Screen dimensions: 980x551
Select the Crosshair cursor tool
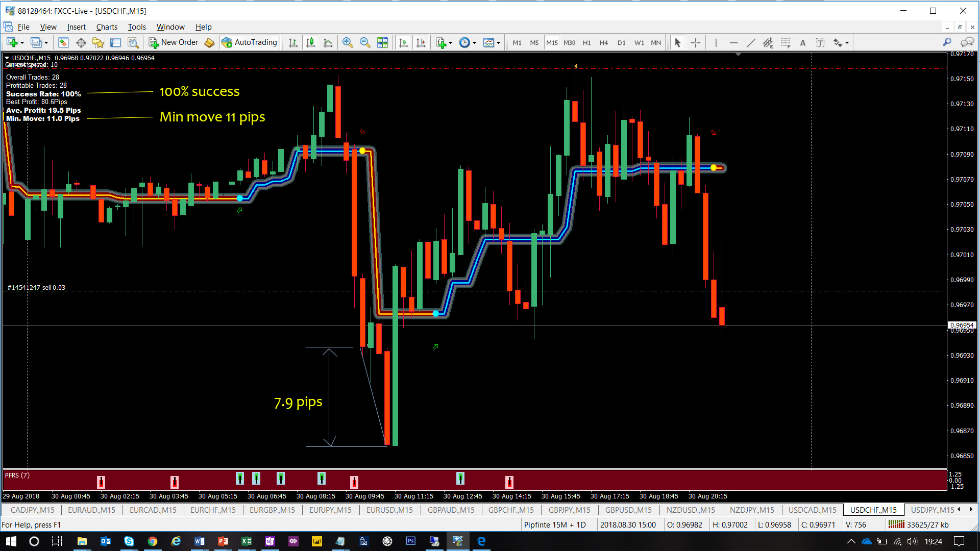pos(696,43)
